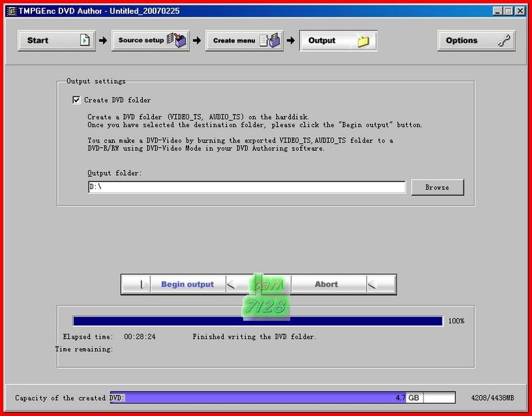Minimize the TMPGEnc DVD Author window
The height and width of the screenshot is (416, 532).
point(497,11)
